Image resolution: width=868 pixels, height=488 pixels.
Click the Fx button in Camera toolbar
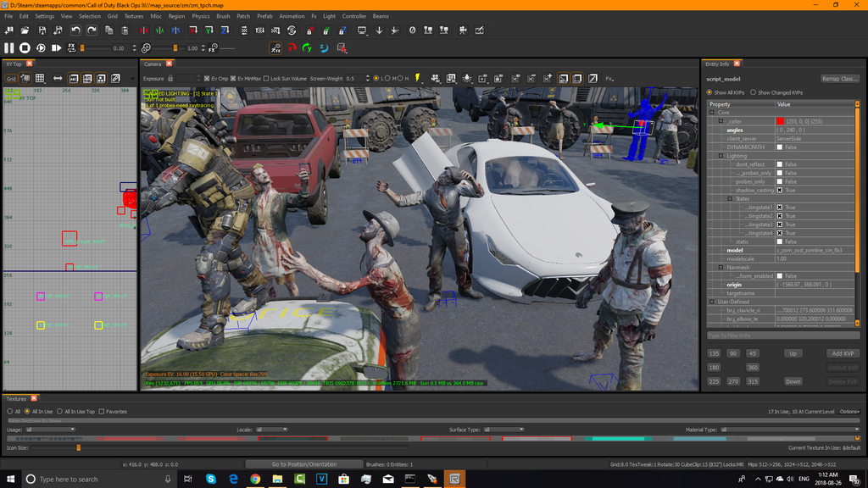pos(609,79)
